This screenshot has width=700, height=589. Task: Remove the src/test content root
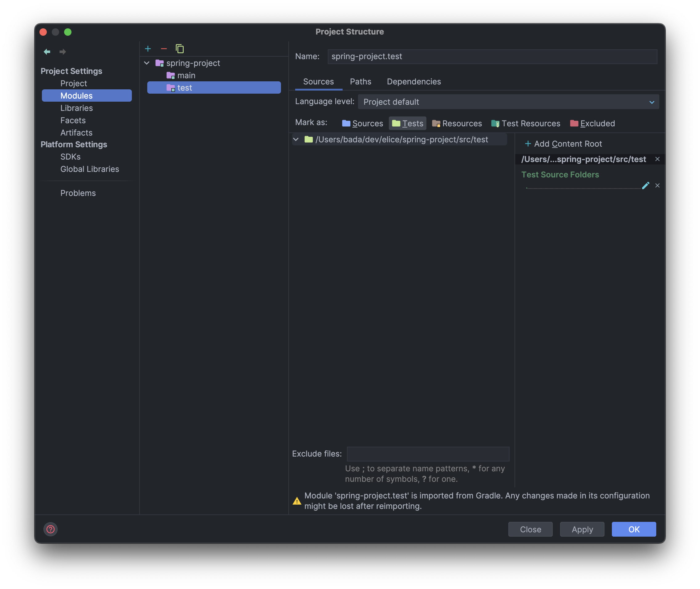point(657,159)
